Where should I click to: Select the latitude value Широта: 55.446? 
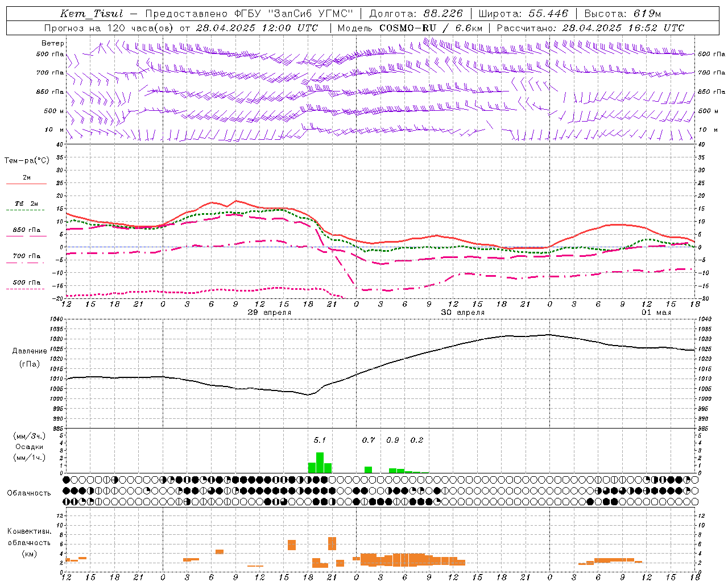pos(523,14)
